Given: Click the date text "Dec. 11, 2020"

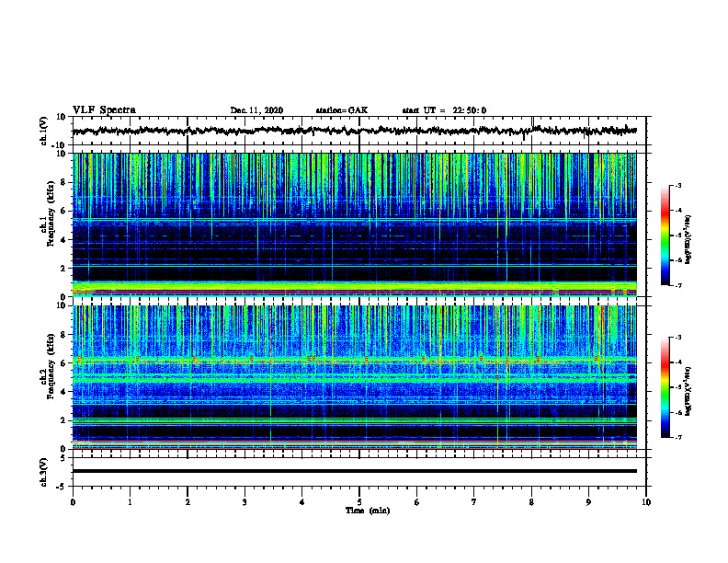Looking at the screenshot, I should coord(256,110).
